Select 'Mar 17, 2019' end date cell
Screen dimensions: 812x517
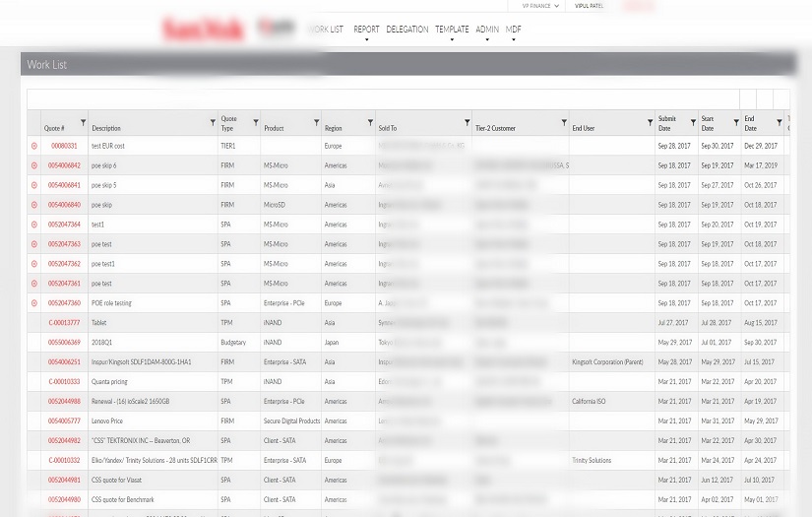(761, 165)
